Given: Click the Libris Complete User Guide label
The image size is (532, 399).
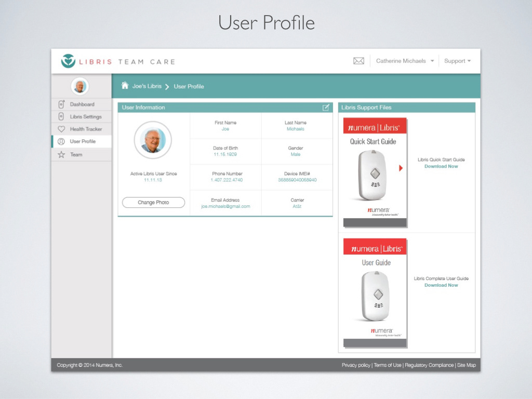Looking at the screenshot, I should (x=441, y=278).
